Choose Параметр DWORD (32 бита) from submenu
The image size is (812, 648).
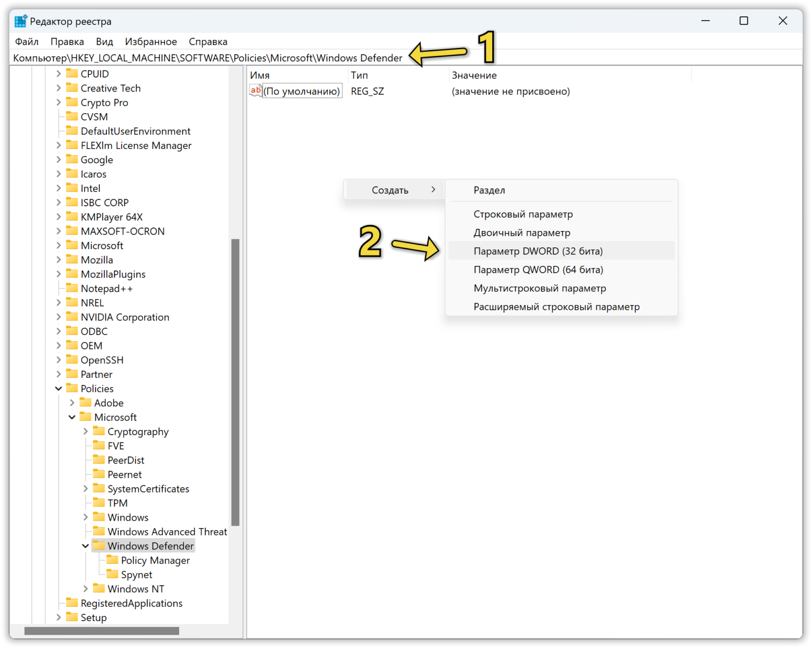[538, 251]
